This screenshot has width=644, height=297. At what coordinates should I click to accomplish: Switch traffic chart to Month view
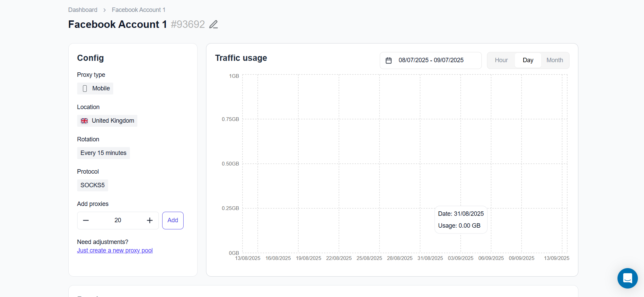point(555,60)
